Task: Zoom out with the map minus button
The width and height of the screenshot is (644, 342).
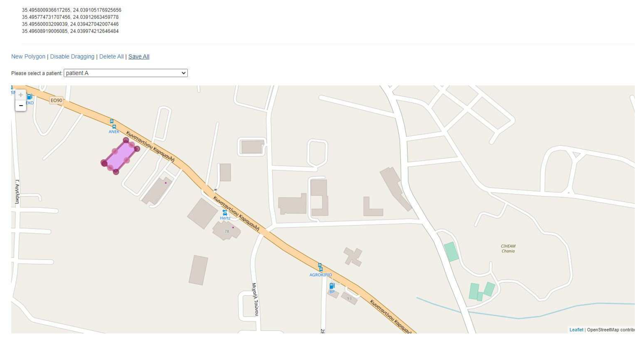Action: point(21,106)
